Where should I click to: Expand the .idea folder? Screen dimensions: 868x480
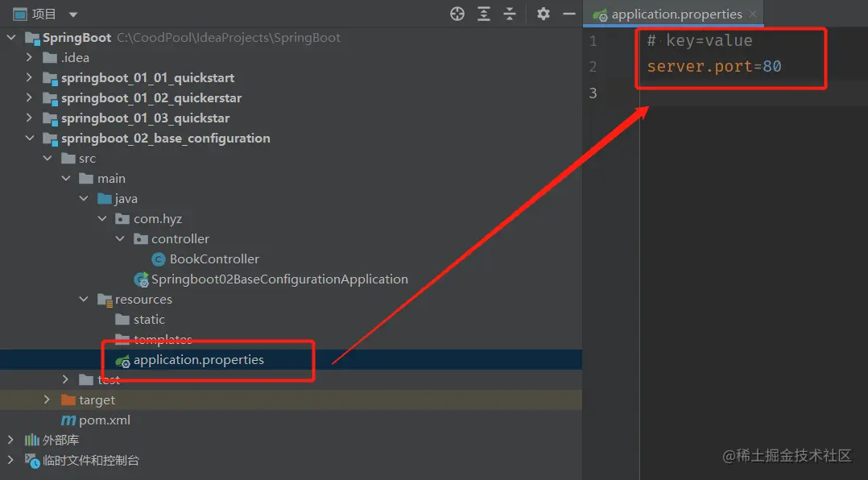point(29,57)
